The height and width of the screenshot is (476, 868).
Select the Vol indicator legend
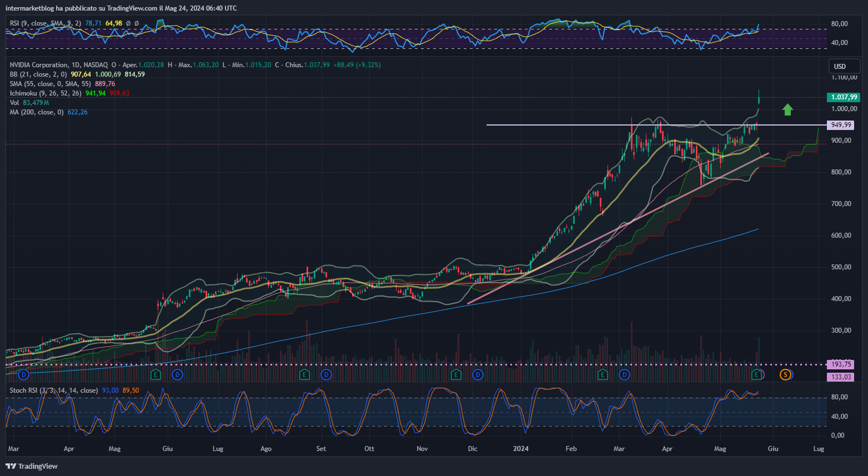[x=14, y=103]
